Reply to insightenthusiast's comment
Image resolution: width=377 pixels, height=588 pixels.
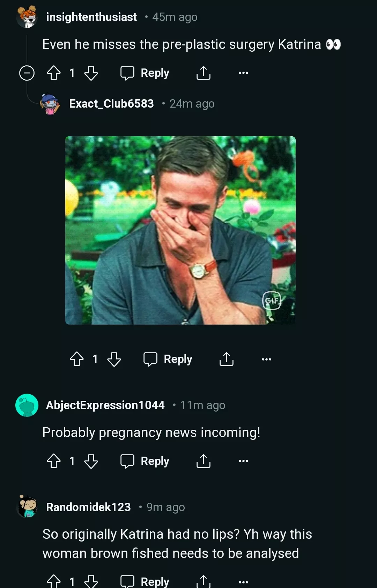coord(145,73)
